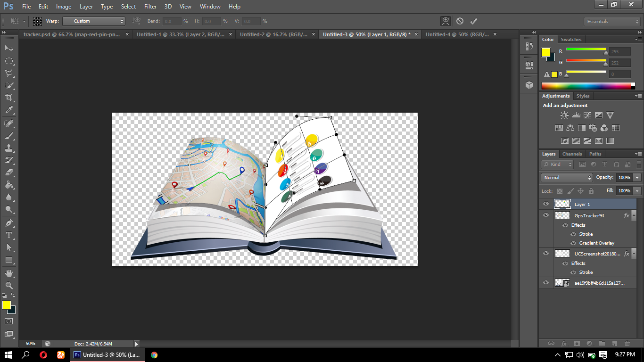Select the Spot Healing Brush tool
This screenshot has height=362, width=644.
(x=9, y=123)
